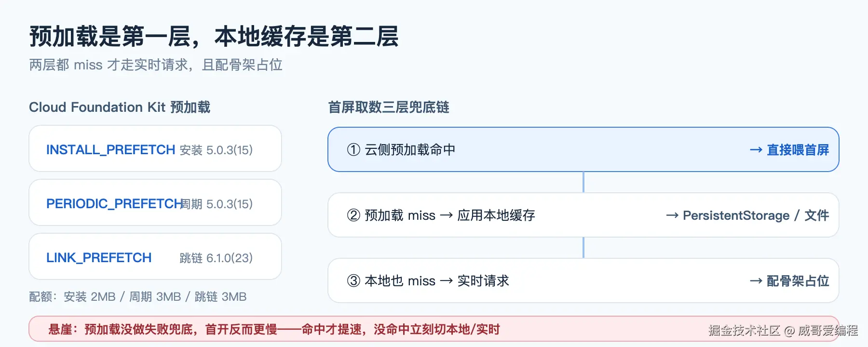This screenshot has height=347, width=868.
Task: Click the Cloud Foundation Kit 预加载 heading
Action: tap(120, 107)
